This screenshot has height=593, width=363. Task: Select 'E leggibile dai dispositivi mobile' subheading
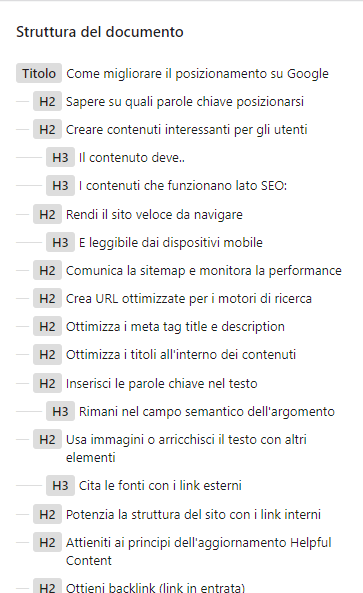tap(171, 242)
